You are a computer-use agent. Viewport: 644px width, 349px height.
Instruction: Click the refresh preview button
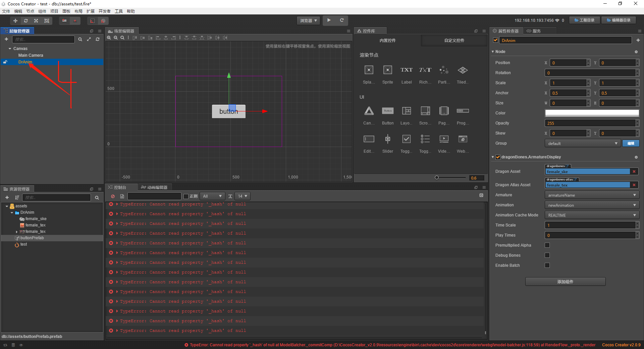(x=342, y=20)
